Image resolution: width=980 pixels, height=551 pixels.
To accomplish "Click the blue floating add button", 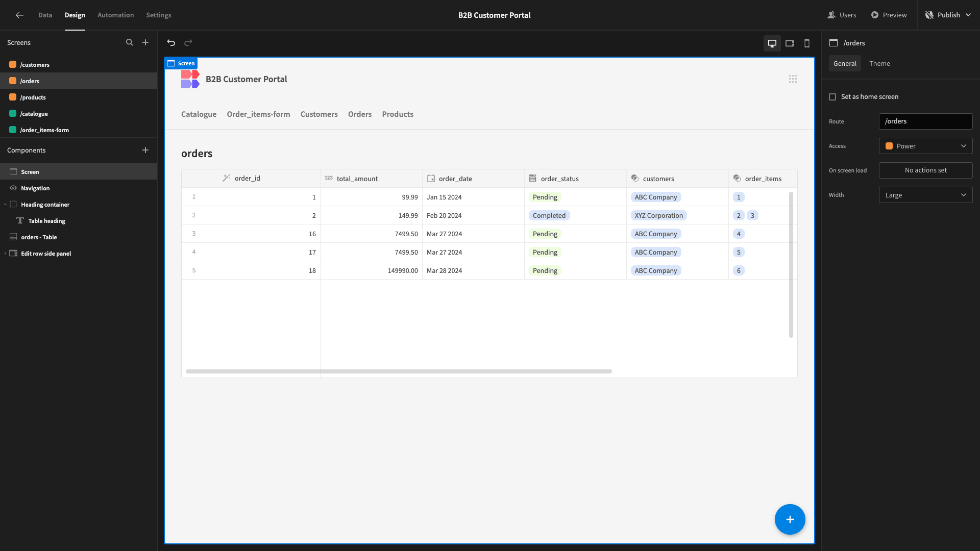I will point(790,519).
